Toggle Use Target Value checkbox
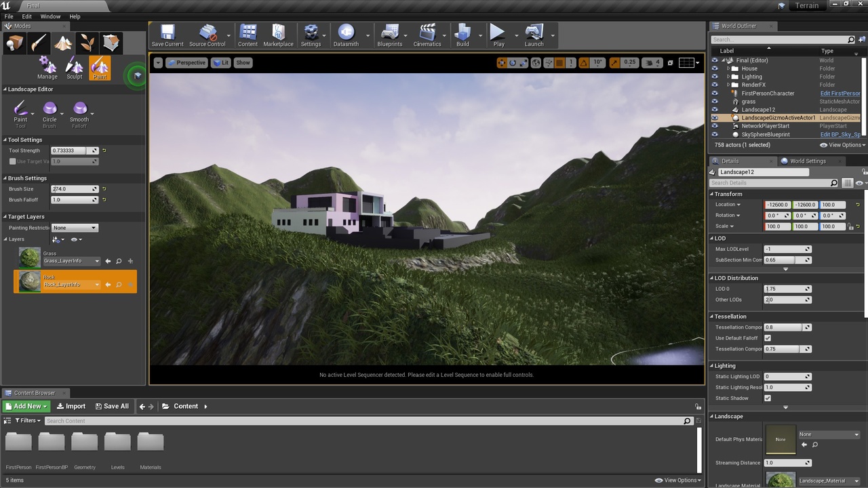 (12, 161)
